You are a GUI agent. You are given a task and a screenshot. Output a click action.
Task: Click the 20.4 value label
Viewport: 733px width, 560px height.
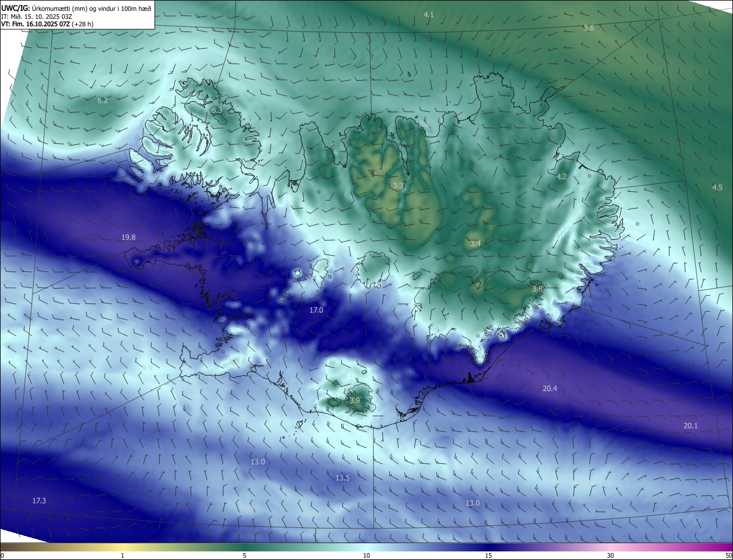(x=550, y=389)
